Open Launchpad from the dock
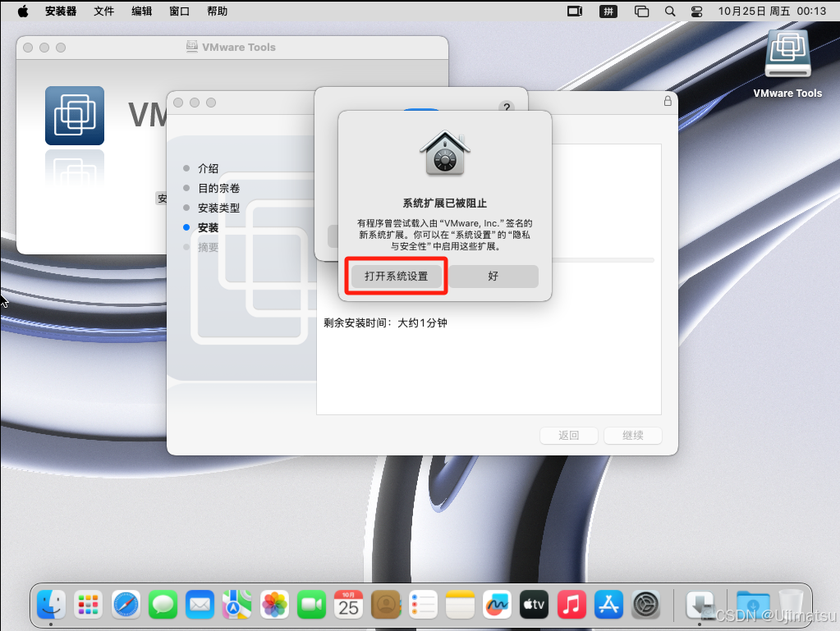Image resolution: width=840 pixels, height=631 pixels. [89, 605]
